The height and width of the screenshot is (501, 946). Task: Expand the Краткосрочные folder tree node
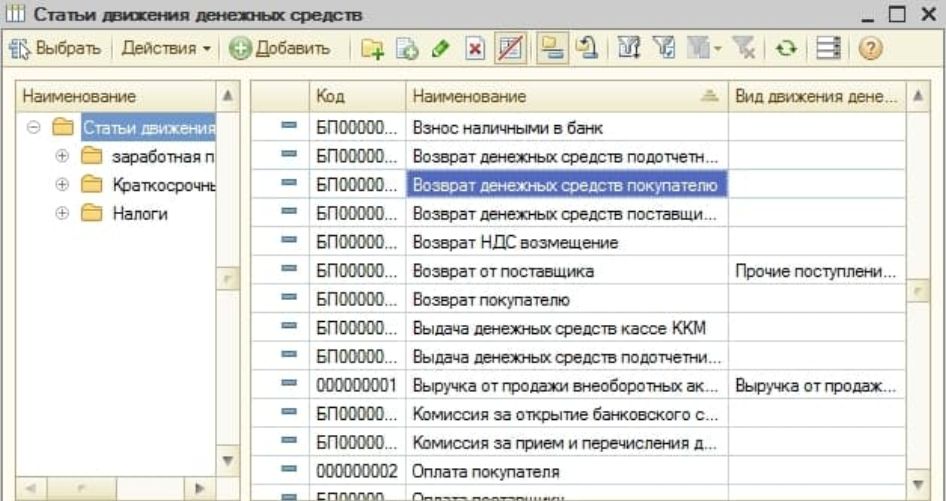pos(62,185)
